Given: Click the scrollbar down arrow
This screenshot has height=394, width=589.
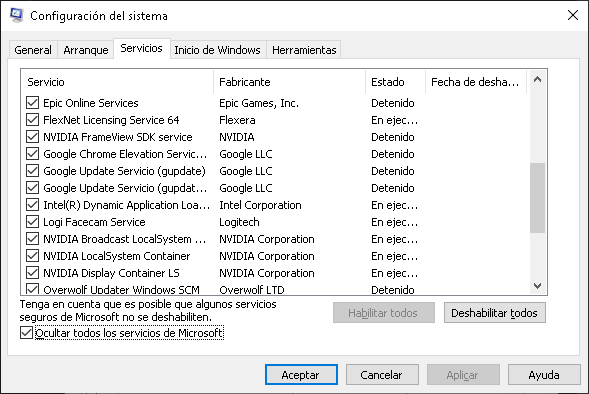Looking at the screenshot, I should [x=537, y=286].
